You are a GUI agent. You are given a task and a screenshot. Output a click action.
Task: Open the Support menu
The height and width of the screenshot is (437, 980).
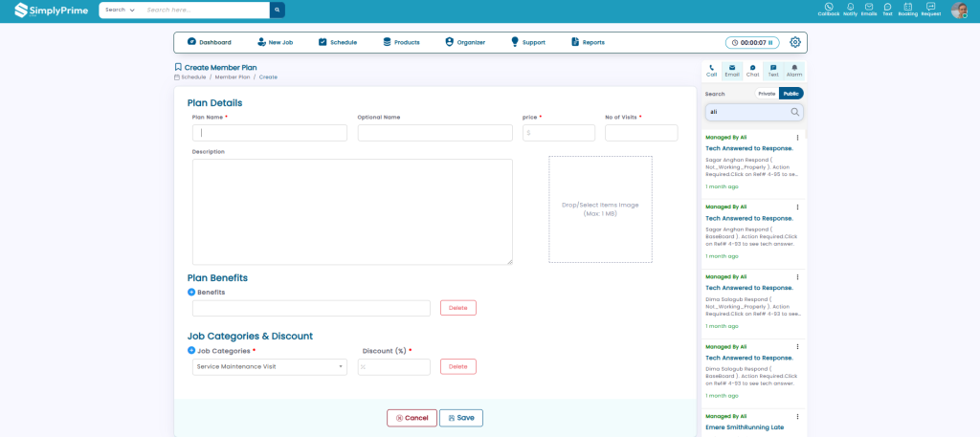coord(528,42)
